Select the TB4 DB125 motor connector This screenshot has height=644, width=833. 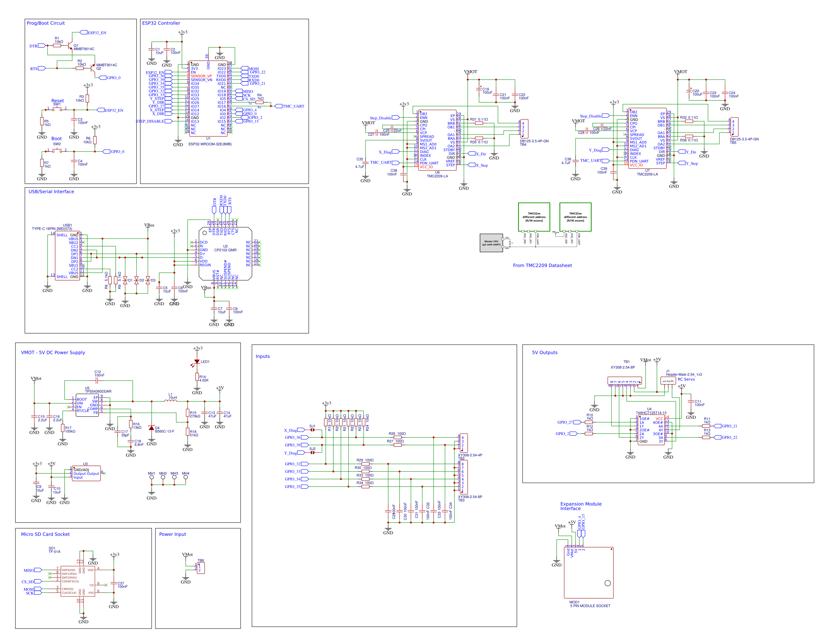coord(524,129)
